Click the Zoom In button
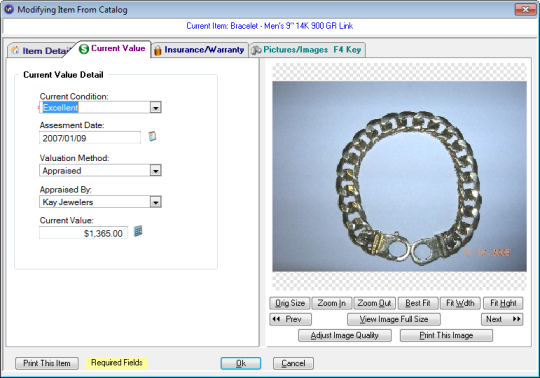This screenshot has height=378, width=540. [x=332, y=303]
